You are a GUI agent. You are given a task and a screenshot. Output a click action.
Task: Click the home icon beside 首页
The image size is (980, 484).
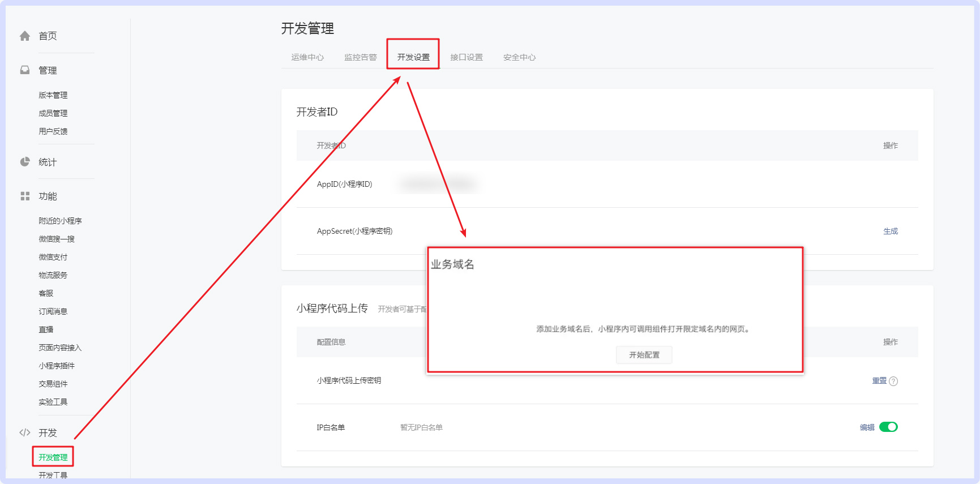tap(25, 36)
